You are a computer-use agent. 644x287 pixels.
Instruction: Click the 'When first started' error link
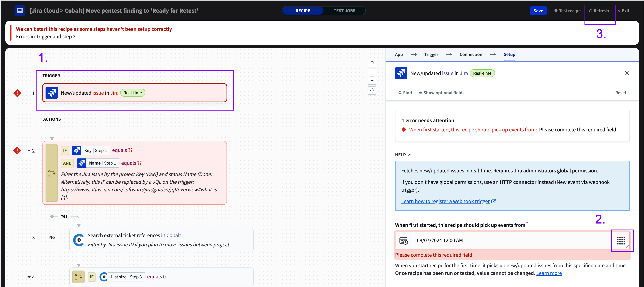472,130
